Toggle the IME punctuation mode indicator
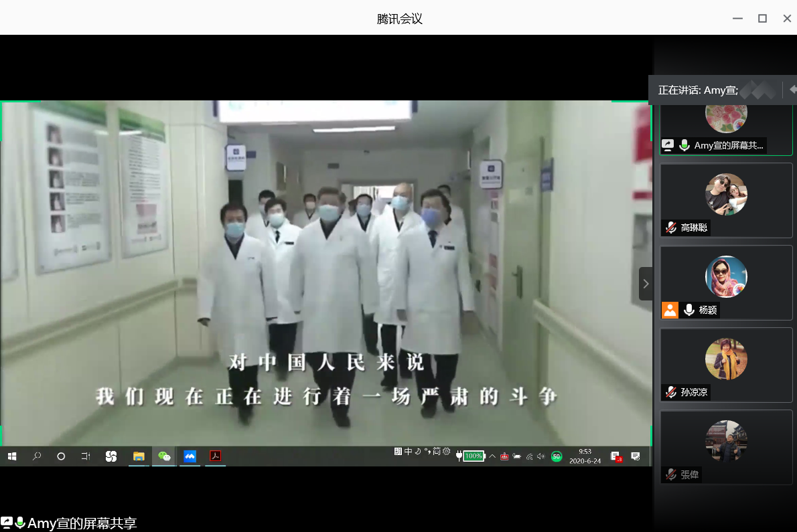 [427, 451]
